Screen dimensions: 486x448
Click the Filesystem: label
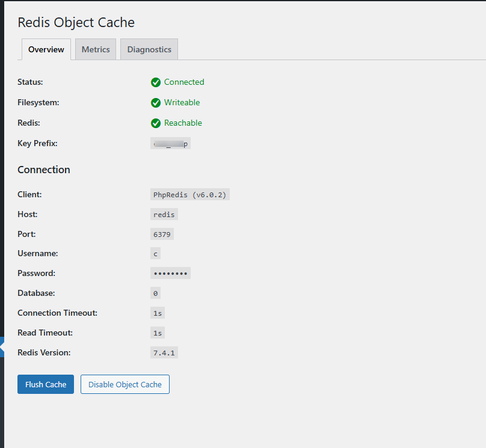tap(38, 103)
